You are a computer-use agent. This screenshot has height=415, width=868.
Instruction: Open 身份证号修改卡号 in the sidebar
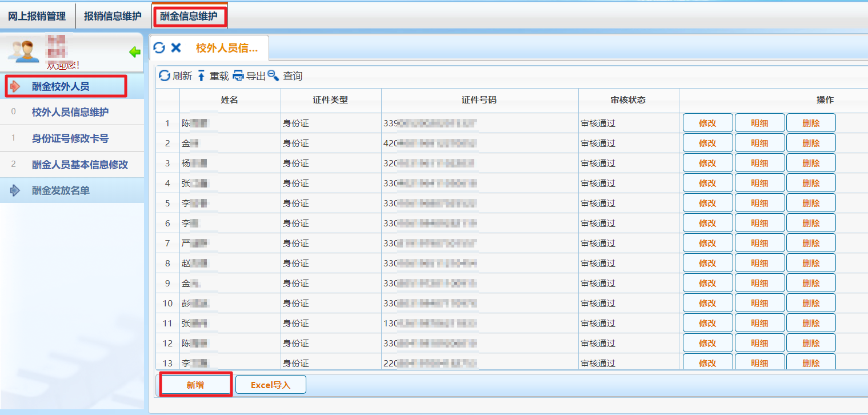click(x=70, y=138)
